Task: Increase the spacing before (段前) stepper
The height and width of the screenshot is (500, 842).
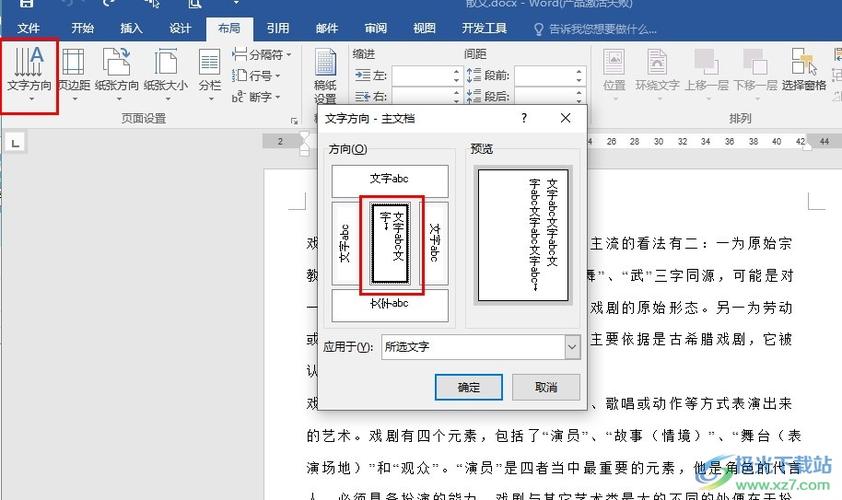Action: point(579,71)
